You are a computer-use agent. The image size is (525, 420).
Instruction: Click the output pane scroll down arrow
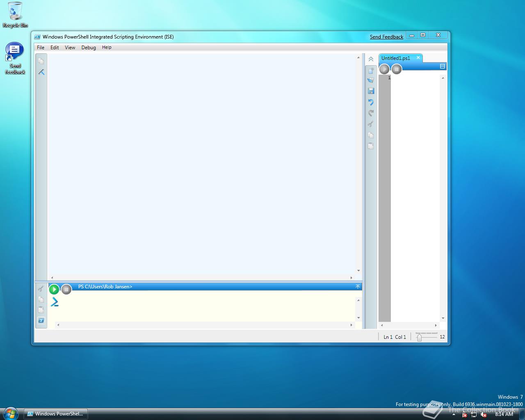358,271
